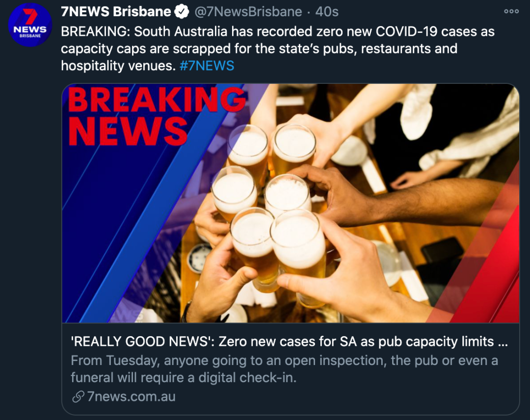This screenshot has width=530, height=420.
Task: Open the 7NEWS Brisbane profile avatar
Action: click(30, 25)
